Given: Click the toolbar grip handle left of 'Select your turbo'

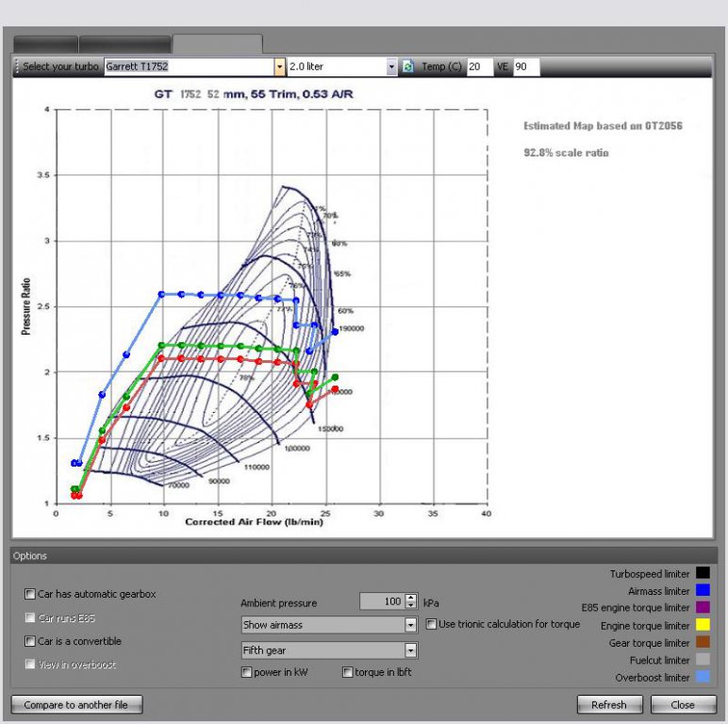Looking at the screenshot, I should tap(17, 67).
